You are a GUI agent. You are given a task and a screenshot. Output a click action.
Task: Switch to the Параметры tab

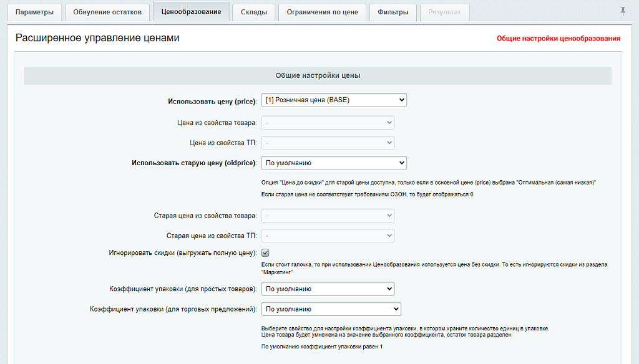(35, 12)
